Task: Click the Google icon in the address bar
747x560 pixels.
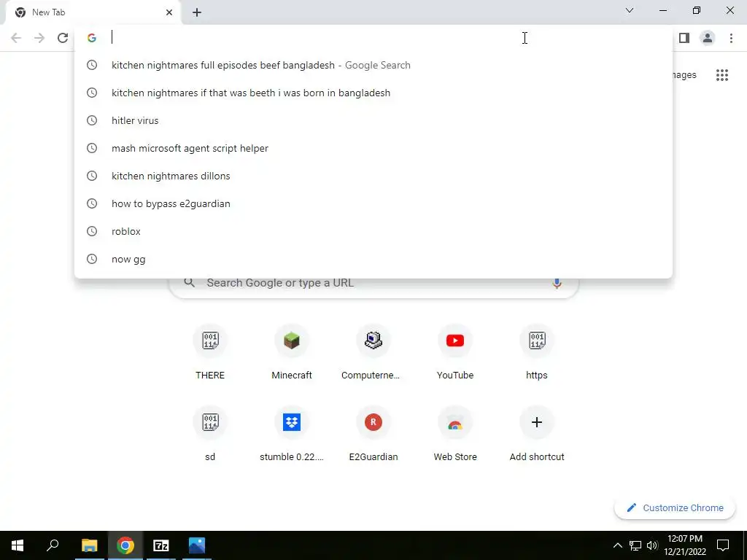Action: [x=92, y=38]
